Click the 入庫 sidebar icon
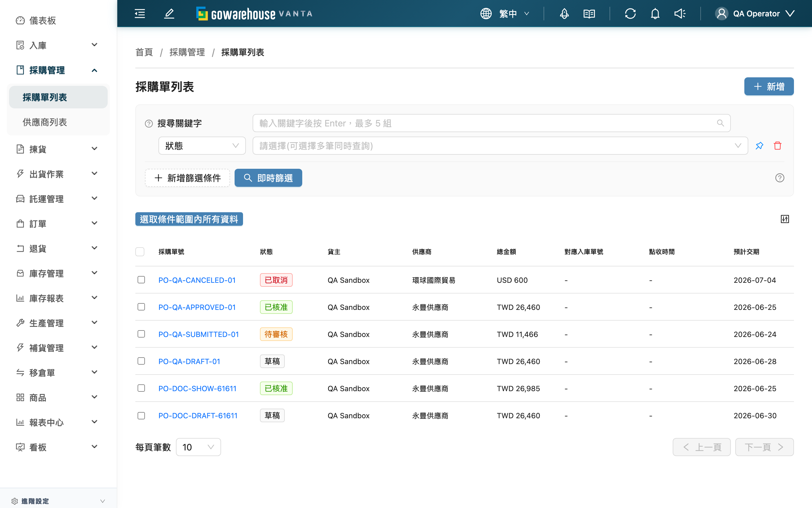This screenshot has height=508, width=812. 20,45
